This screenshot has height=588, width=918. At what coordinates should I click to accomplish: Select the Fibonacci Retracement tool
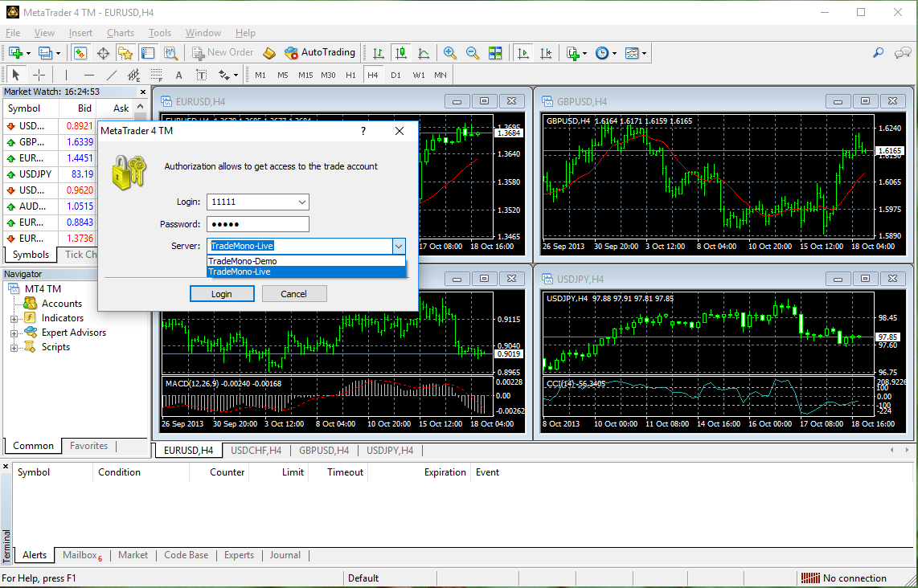[156, 75]
